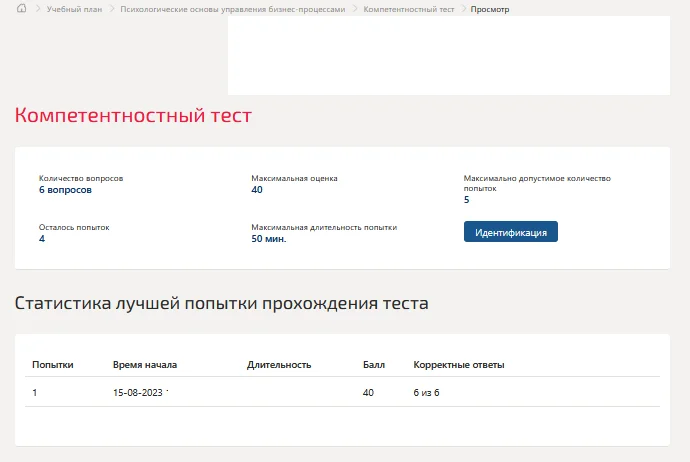
Task: Click the Попытки column header
Action: tap(53, 365)
